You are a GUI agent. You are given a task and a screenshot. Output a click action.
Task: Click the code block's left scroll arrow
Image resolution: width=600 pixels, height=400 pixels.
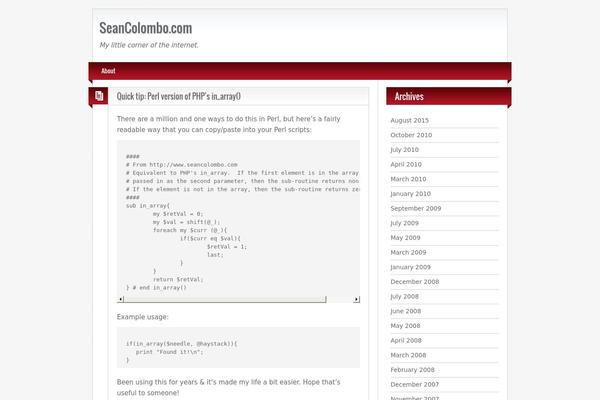coord(121,299)
